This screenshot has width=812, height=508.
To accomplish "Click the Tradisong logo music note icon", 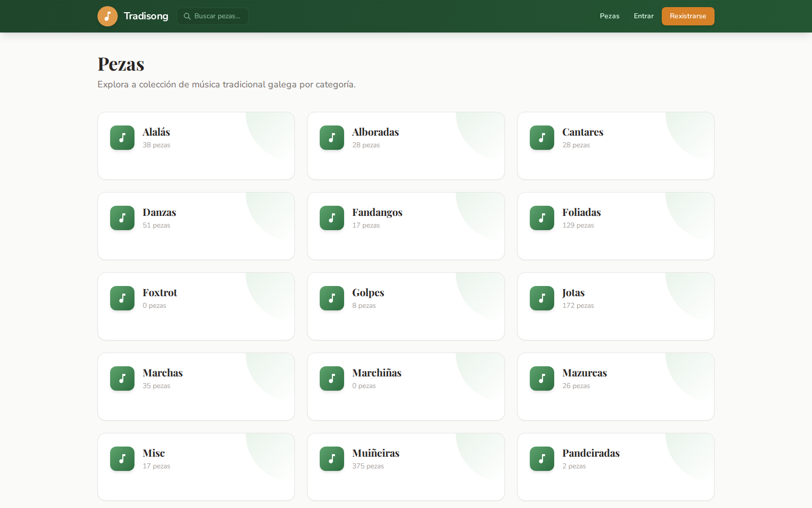I will [x=108, y=16].
